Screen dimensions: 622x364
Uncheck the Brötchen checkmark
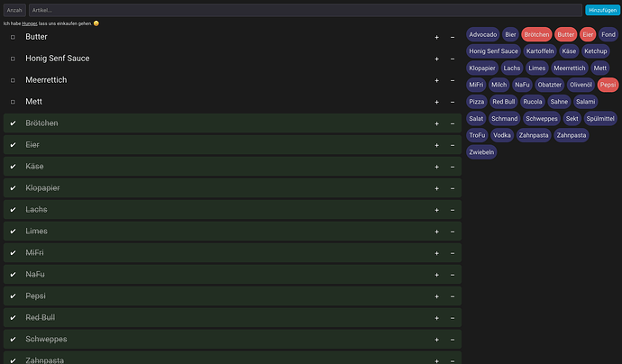click(x=13, y=123)
